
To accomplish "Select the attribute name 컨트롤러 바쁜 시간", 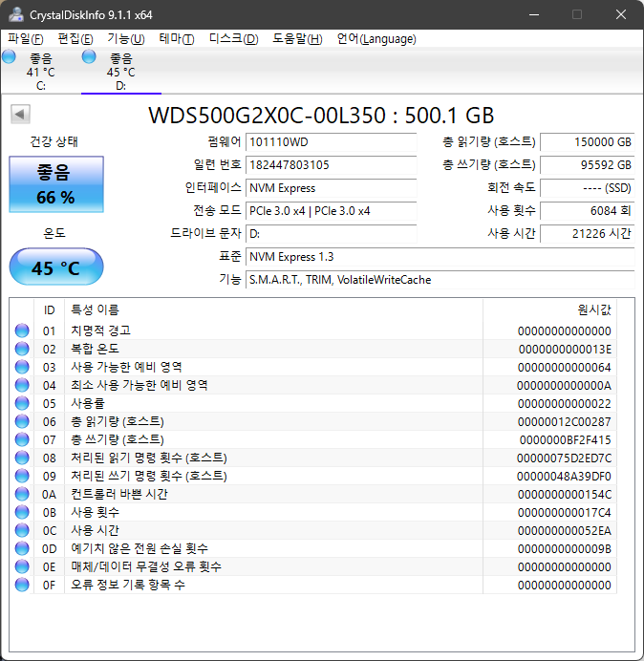I will coord(119,494).
